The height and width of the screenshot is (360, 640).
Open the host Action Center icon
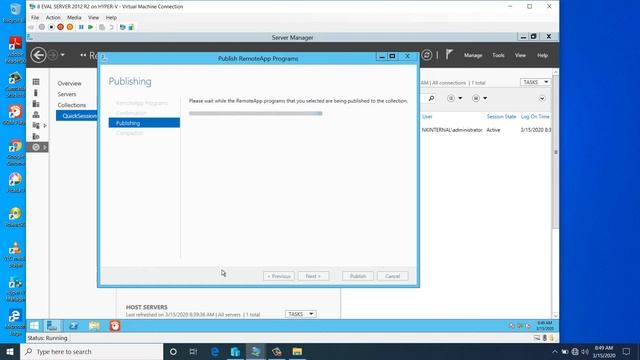627,351
